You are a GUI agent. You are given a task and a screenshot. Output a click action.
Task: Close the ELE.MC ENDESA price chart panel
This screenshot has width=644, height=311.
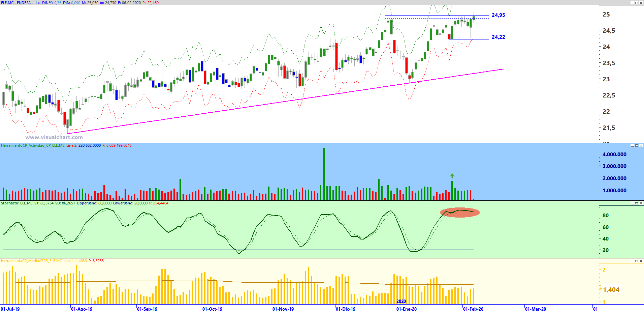(x=641, y=3)
